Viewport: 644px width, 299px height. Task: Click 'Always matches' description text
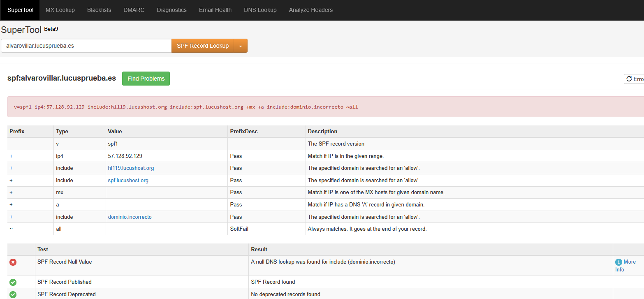pyautogui.click(x=367, y=229)
